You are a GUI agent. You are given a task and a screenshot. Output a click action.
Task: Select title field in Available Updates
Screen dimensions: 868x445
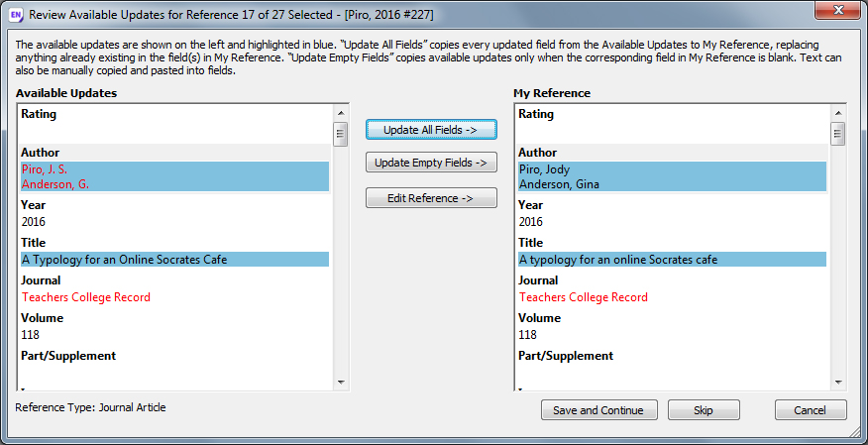point(175,260)
